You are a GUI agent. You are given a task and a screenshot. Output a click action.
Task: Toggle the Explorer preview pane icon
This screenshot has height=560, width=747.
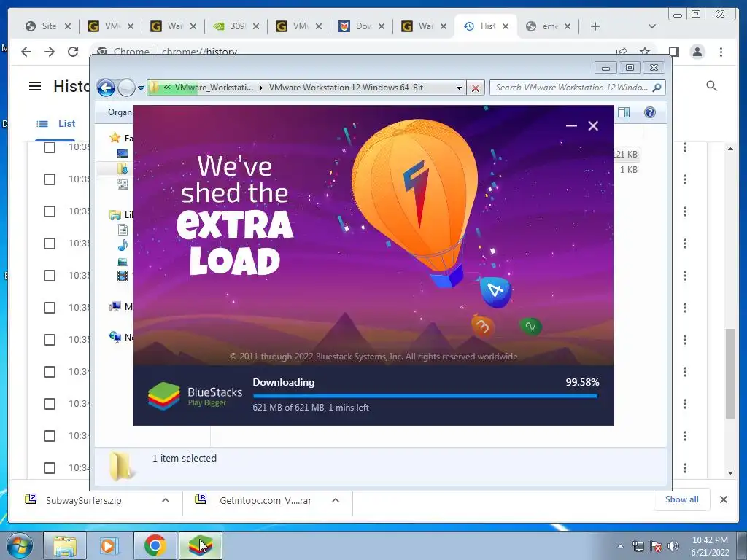click(x=624, y=112)
